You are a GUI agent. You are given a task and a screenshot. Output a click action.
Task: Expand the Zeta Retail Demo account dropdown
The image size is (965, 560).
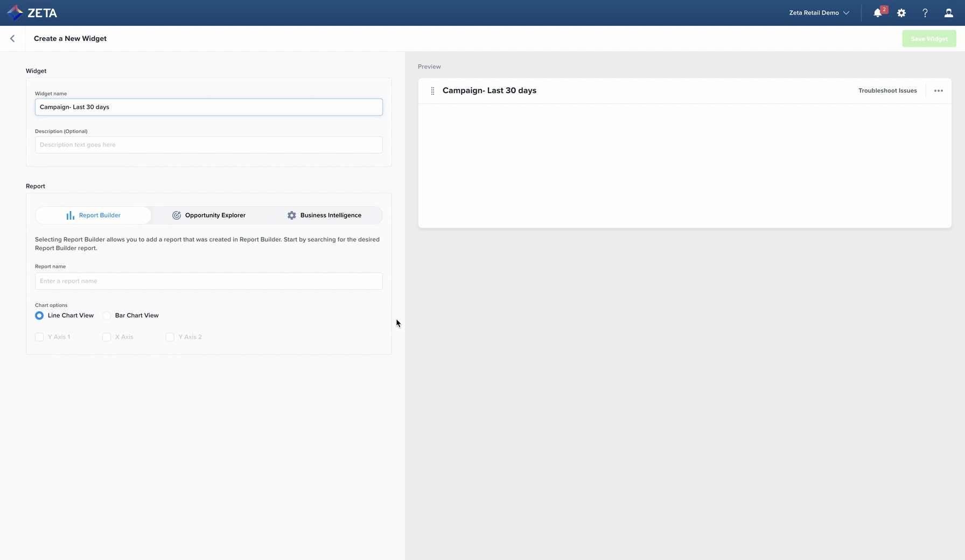[x=819, y=13]
